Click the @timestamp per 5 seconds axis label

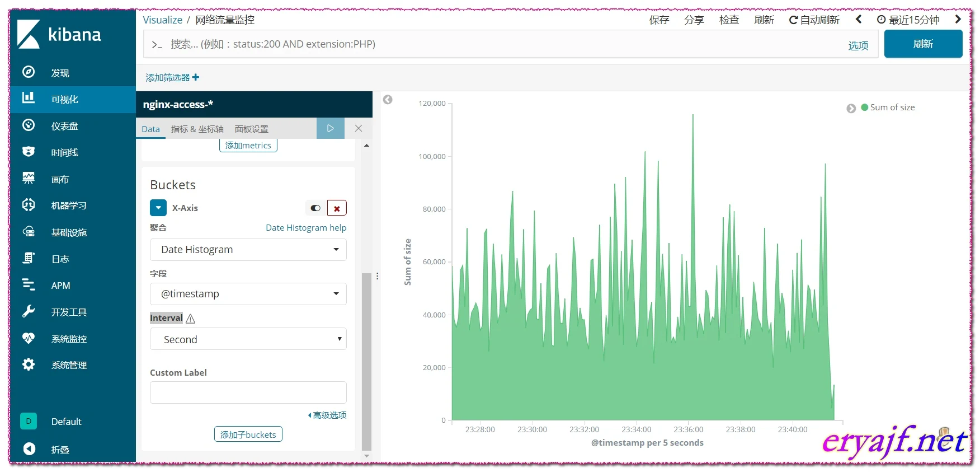pyautogui.click(x=647, y=442)
